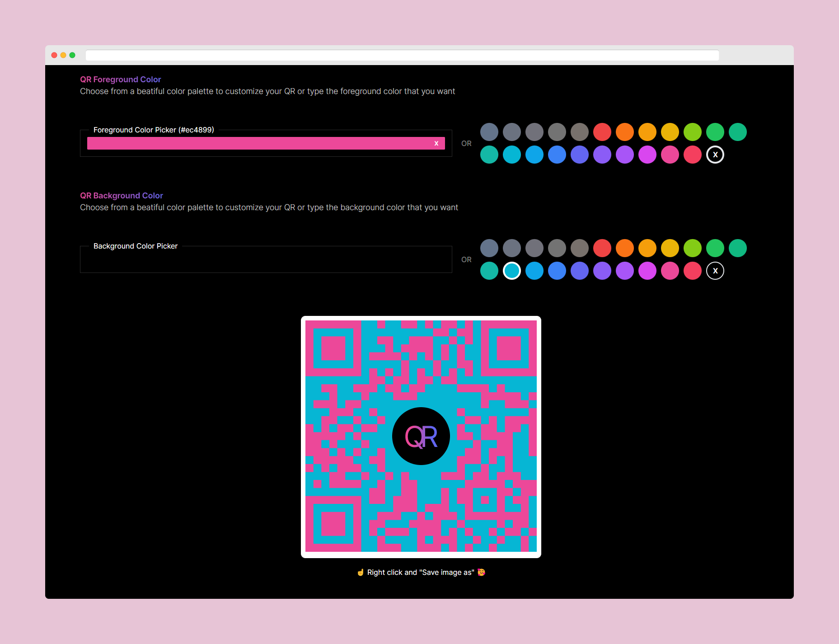839x644 pixels.
Task: Pick pink swatch in foreground palette
Action: (x=670, y=155)
